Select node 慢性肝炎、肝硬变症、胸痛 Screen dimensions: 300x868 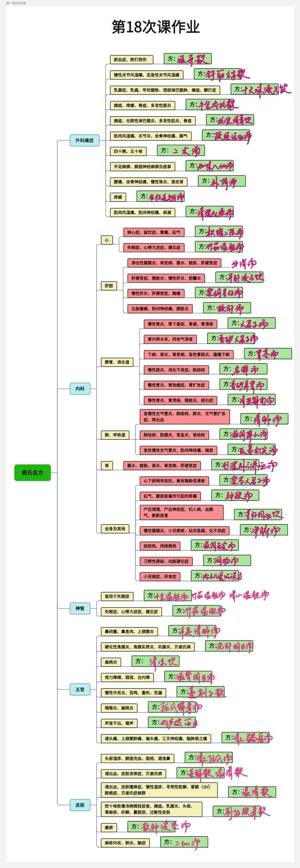point(156,294)
